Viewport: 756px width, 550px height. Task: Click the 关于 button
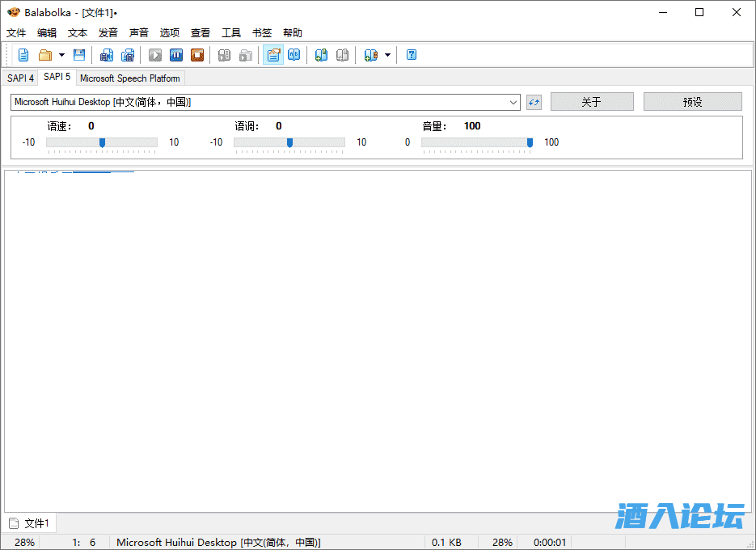point(591,102)
